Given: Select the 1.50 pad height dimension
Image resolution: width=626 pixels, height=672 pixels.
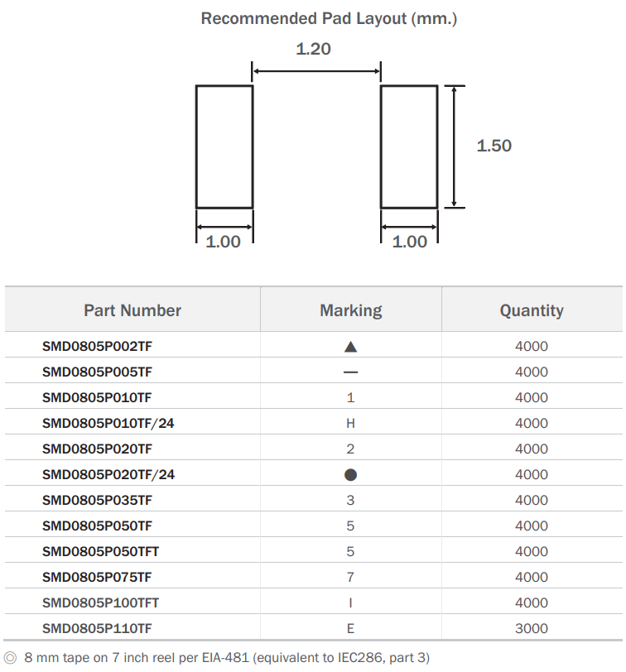Looking at the screenshot, I should click(494, 146).
